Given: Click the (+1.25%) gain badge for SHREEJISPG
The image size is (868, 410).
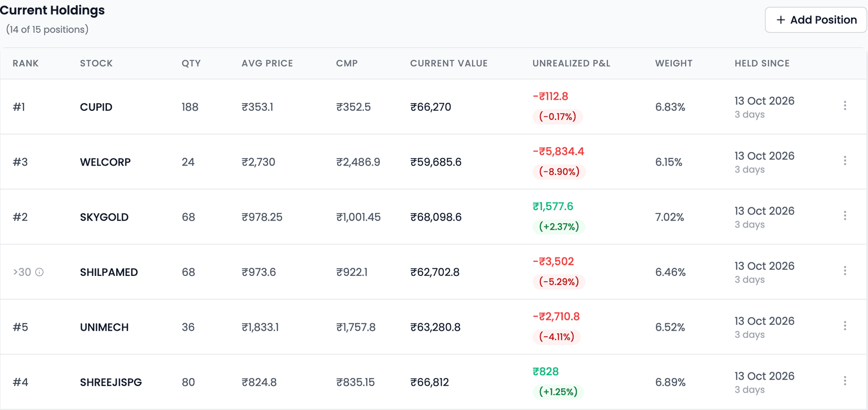Looking at the screenshot, I should (x=558, y=392).
